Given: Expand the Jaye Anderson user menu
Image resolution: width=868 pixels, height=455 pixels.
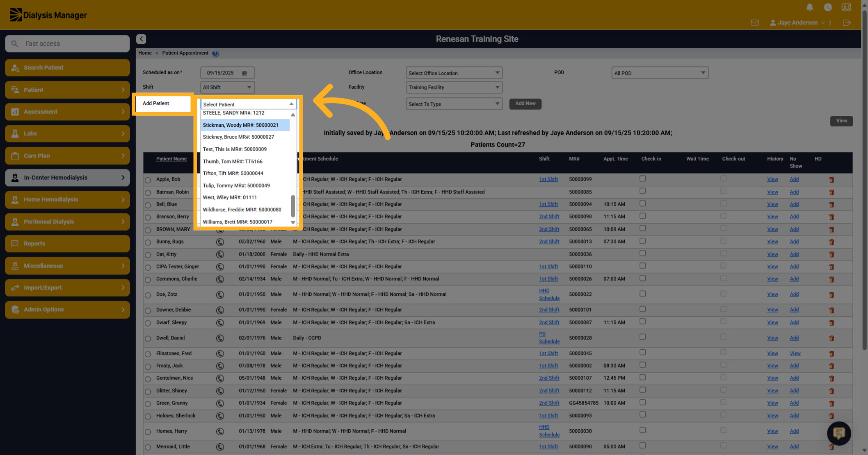Looking at the screenshot, I should (x=797, y=23).
